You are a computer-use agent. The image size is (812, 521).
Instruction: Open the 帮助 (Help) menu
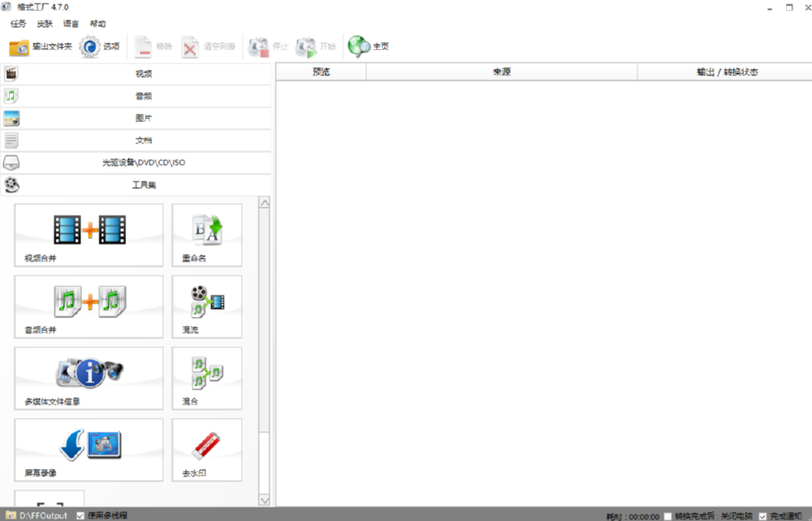98,24
